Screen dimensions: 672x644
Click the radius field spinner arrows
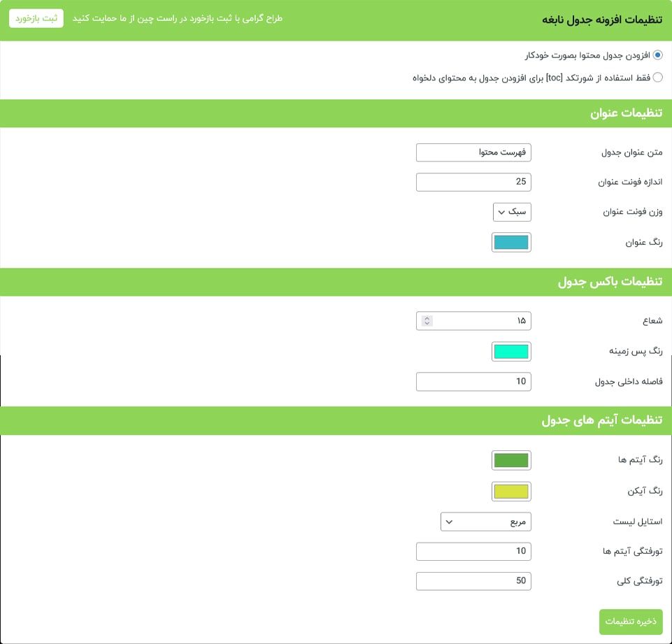tap(427, 321)
